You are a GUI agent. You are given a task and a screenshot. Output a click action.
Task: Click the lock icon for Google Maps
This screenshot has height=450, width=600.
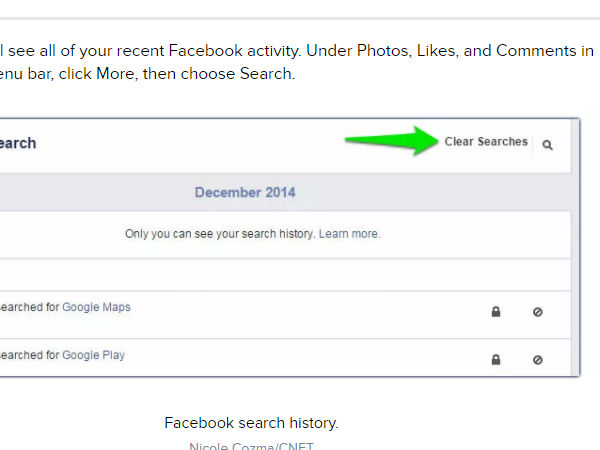coord(496,312)
